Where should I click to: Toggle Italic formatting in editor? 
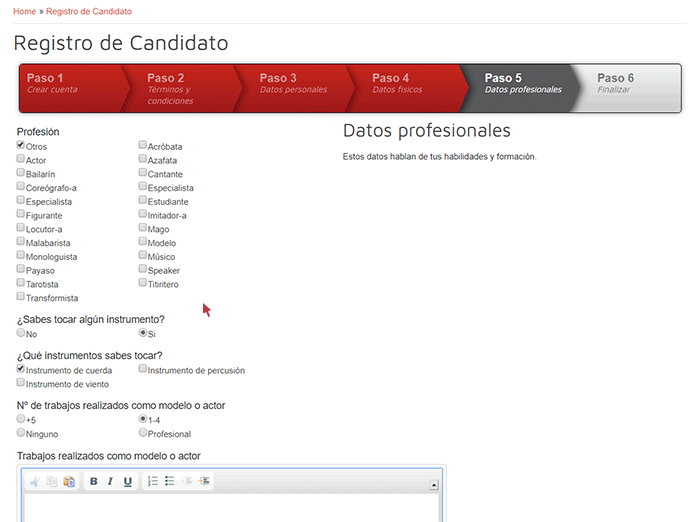(110, 481)
